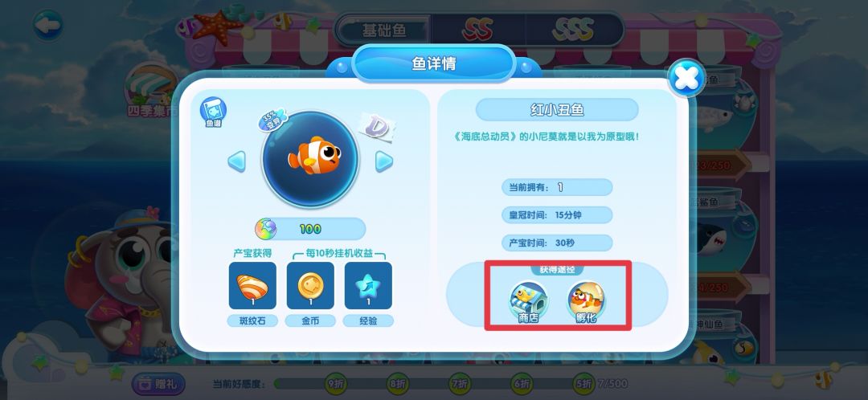Click the 5折 discount marker
868x400 pixels.
click(x=584, y=383)
